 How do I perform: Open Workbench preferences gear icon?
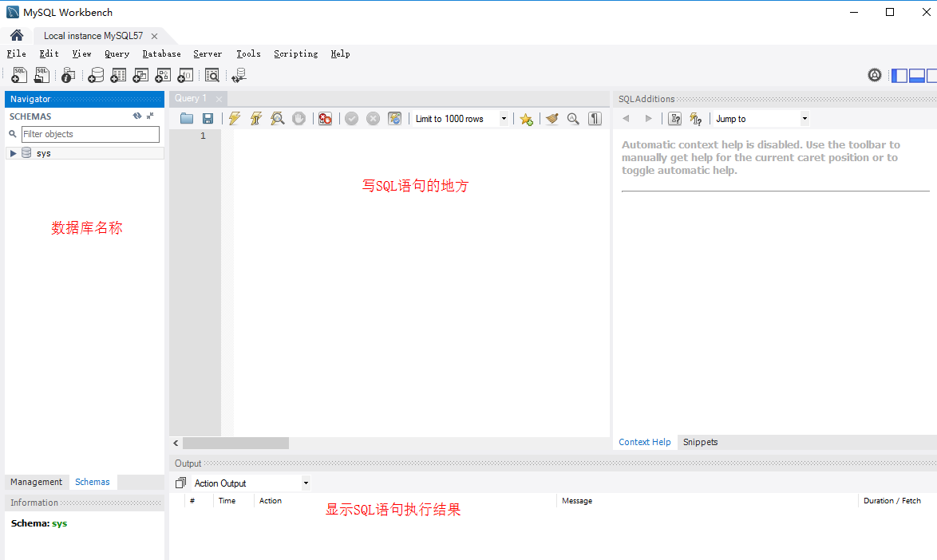click(x=874, y=75)
